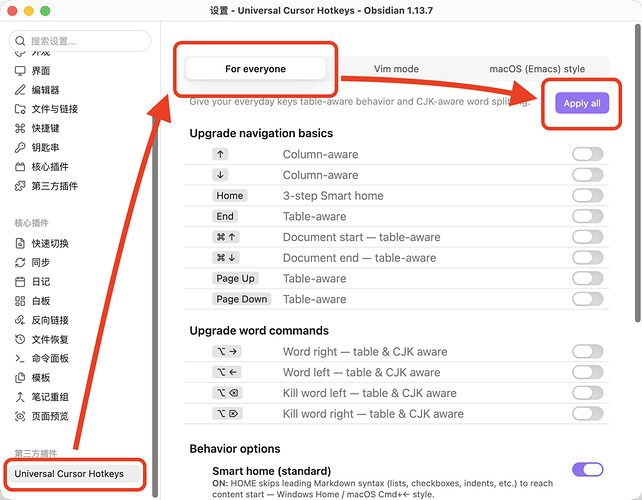Click the 白板 canvas grid icon
The width and height of the screenshot is (642, 500).
(20, 301)
